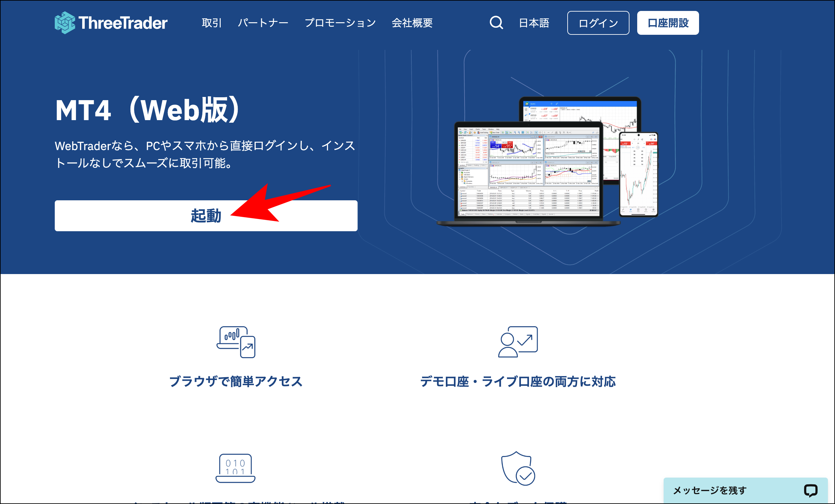Click the ThreeTrader cube logo
Screen dimensions: 835x504
pyautogui.click(x=65, y=23)
